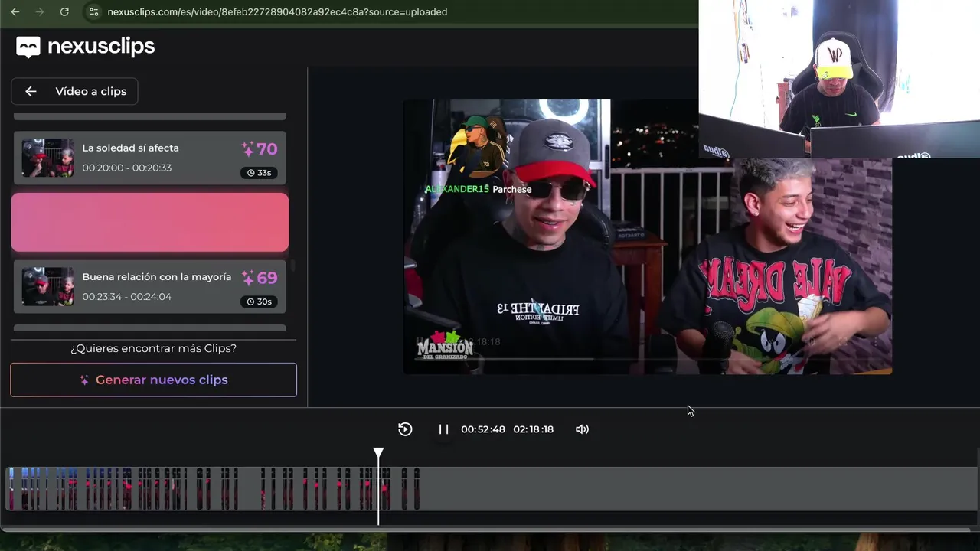Click the 70 score sparkle badge
The height and width of the screenshot is (551, 980).
(x=260, y=149)
